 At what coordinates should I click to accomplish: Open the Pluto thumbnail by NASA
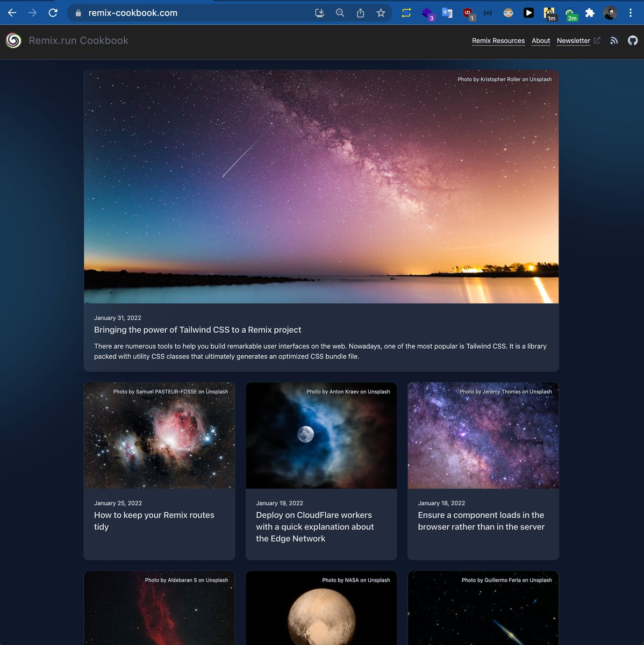click(x=321, y=608)
